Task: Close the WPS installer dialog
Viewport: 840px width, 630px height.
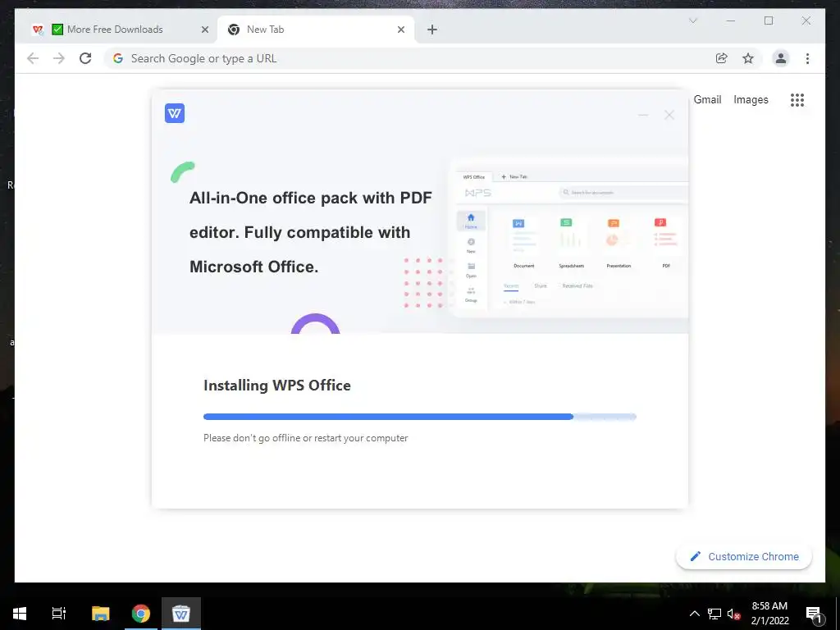Action: click(x=669, y=115)
